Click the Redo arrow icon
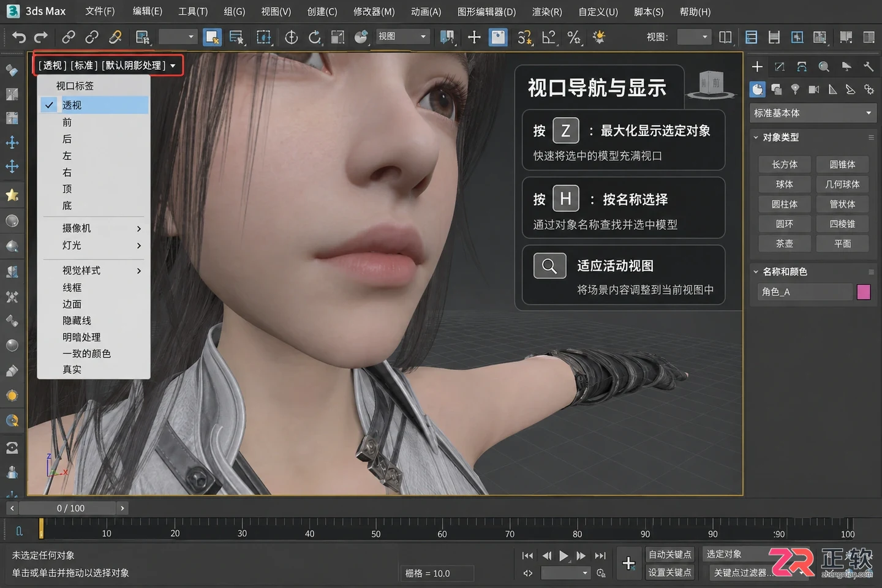Screen dimensions: 882x588 40,37
